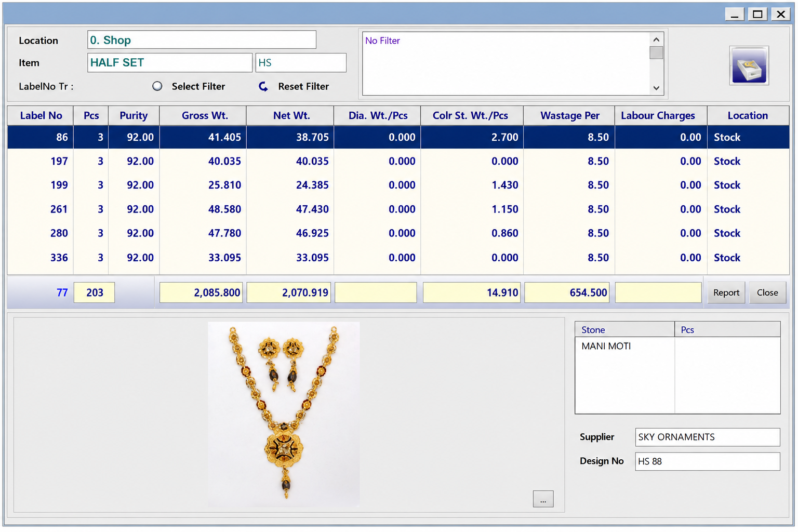Click the Wastage Per column header

(569, 116)
